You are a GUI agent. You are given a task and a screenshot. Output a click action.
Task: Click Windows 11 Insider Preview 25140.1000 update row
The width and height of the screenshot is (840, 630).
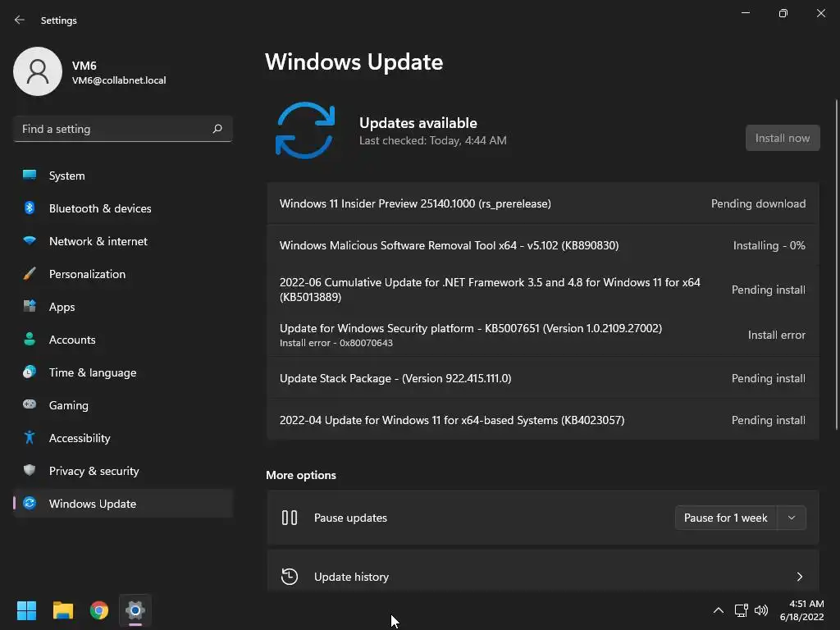point(543,203)
